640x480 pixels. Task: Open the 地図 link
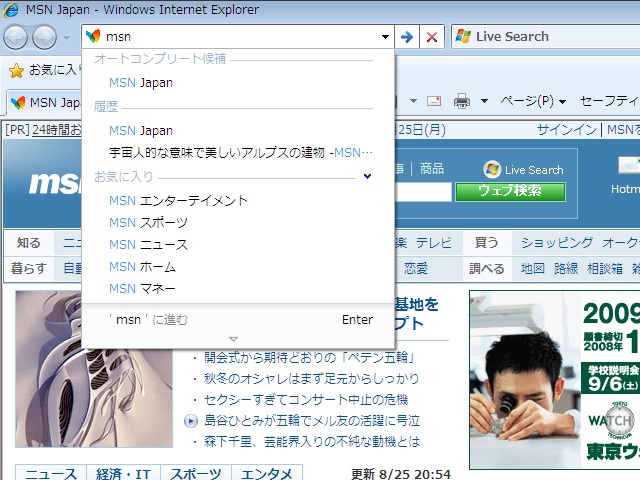click(533, 269)
